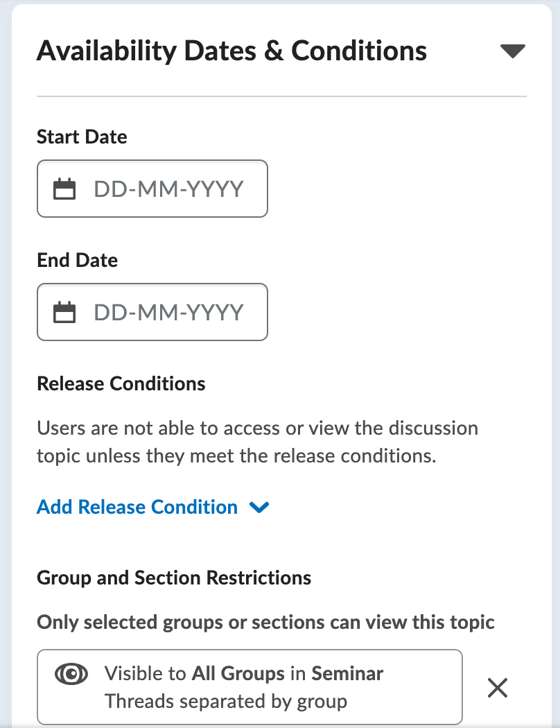Open the Start Date calendar icon
Image resolution: width=560 pixels, height=728 pixels.
coord(64,189)
